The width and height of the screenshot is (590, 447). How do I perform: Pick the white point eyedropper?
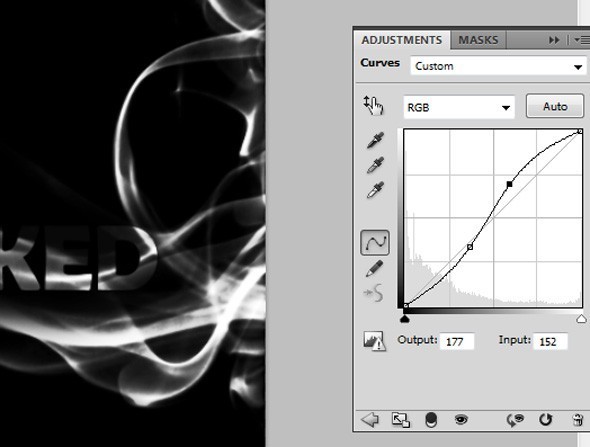tap(375, 190)
